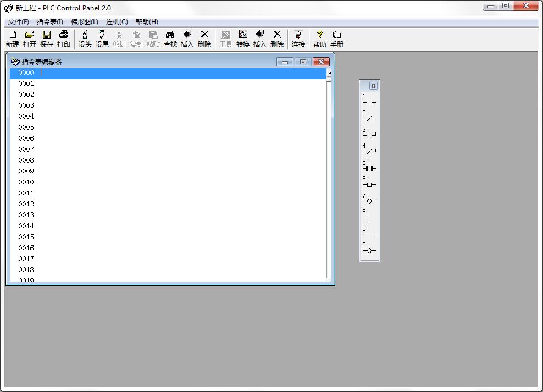The image size is (543, 392).
Task: Open the 梯形图(L) menu
Action: point(85,22)
